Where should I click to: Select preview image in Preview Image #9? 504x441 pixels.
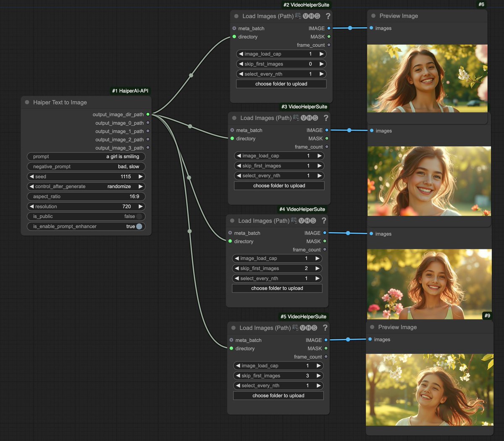430,389
